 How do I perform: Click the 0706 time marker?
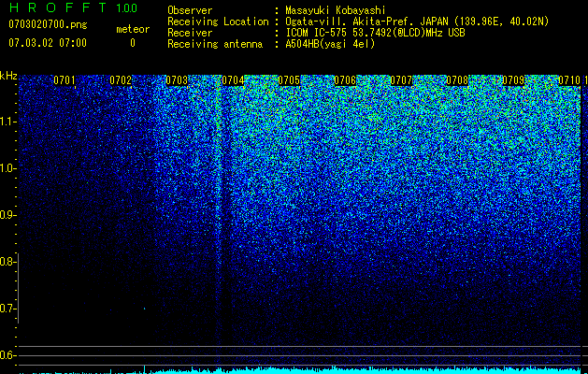[345, 80]
